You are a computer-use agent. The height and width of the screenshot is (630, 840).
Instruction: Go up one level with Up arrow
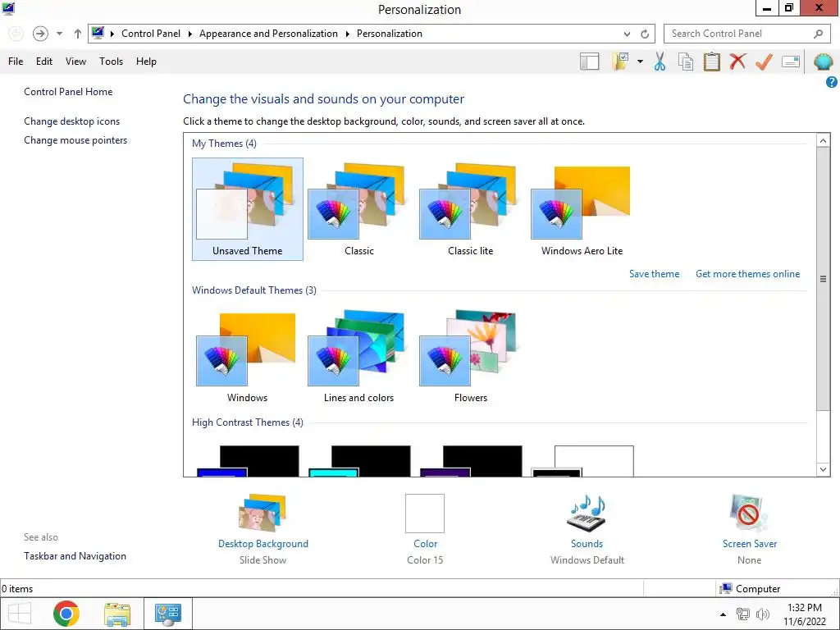pyautogui.click(x=78, y=34)
